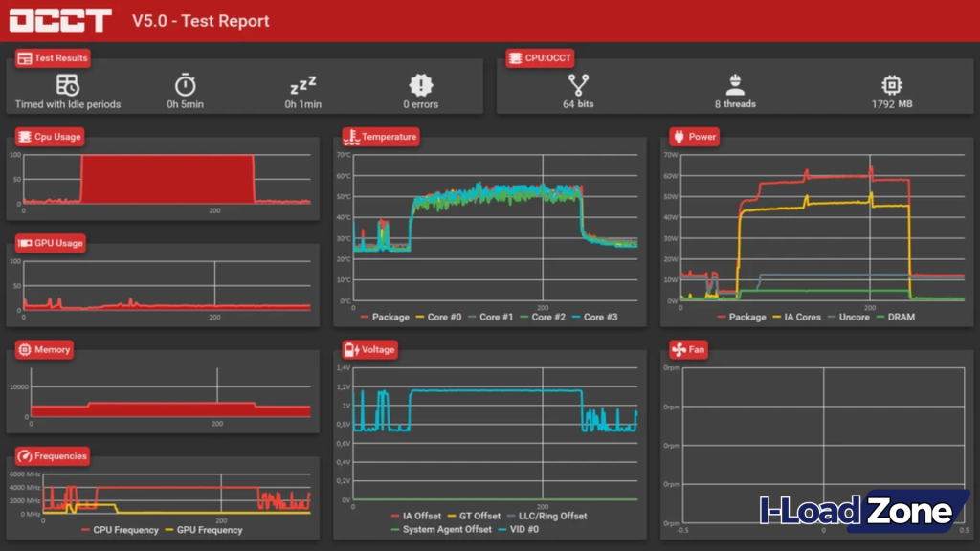Toggle Uncore in the Power legend
The width and height of the screenshot is (980, 551).
849,318
